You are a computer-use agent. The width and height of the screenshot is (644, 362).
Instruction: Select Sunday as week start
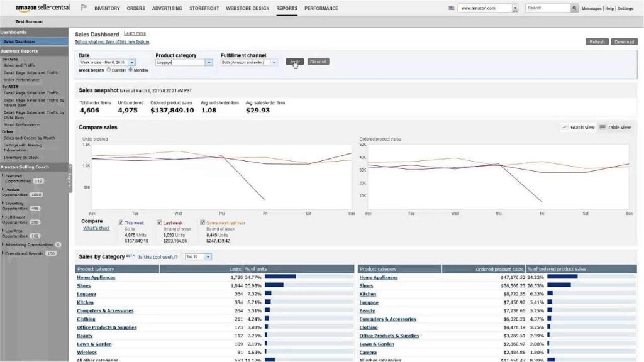pos(108,70)
